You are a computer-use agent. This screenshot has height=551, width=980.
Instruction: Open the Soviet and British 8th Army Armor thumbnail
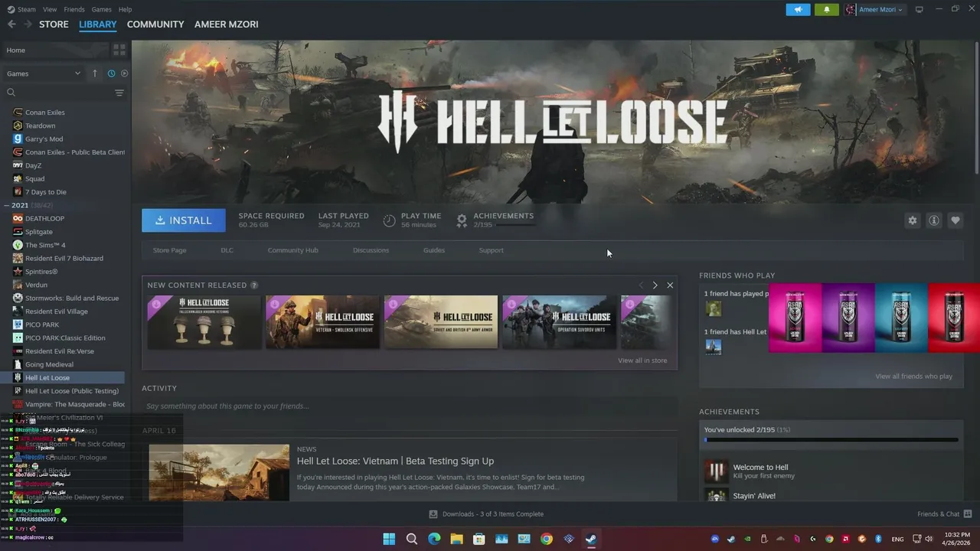coord(441,322)
